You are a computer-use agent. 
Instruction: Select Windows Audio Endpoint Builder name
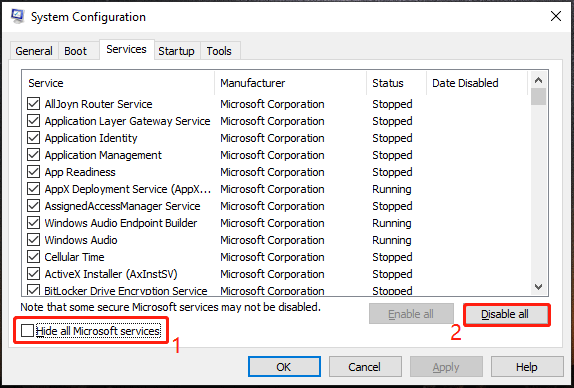121,223
